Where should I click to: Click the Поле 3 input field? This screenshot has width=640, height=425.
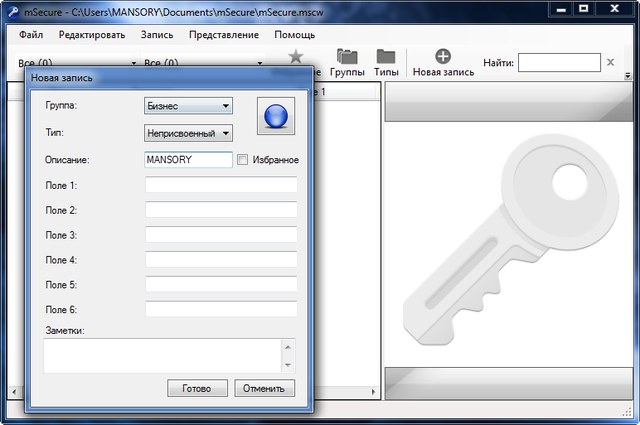[x=221, y=235]
